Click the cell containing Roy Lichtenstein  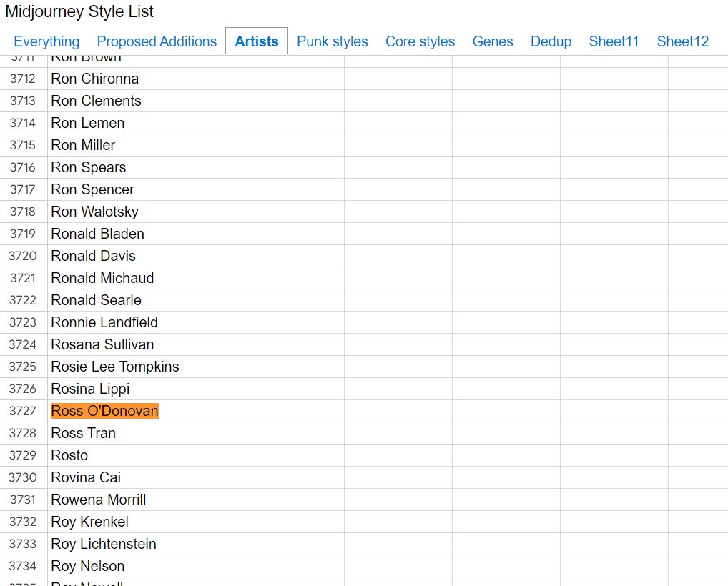(x=102, y=543)
